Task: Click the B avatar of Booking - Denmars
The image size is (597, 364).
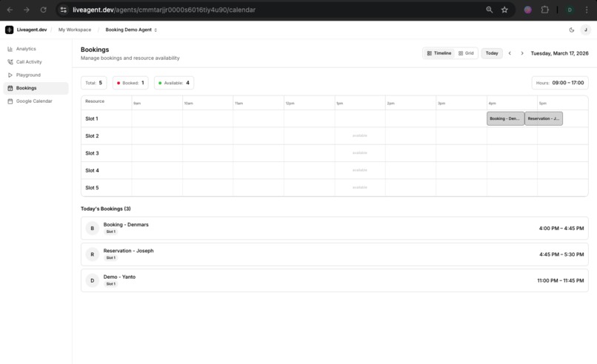Action: pos(92,228)
